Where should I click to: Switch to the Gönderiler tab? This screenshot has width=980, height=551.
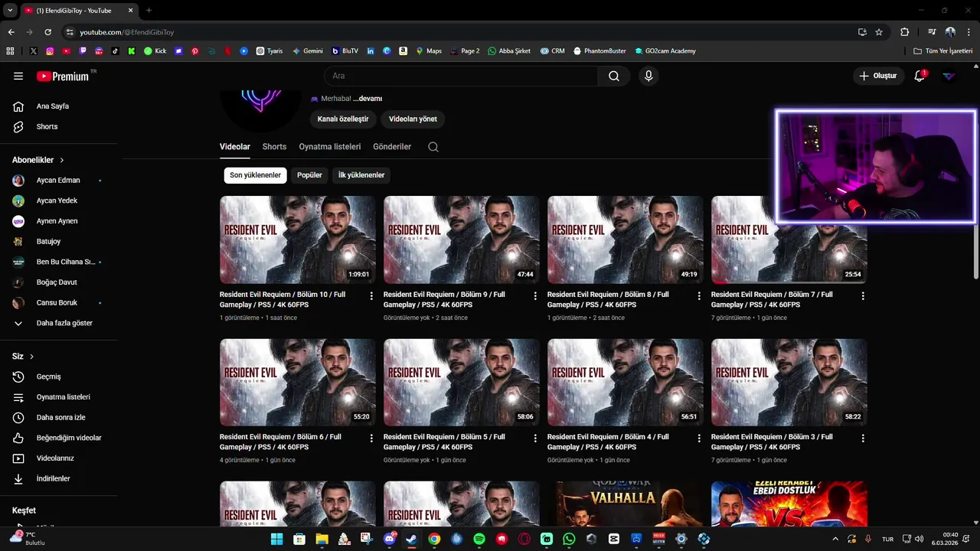[392, 147]
